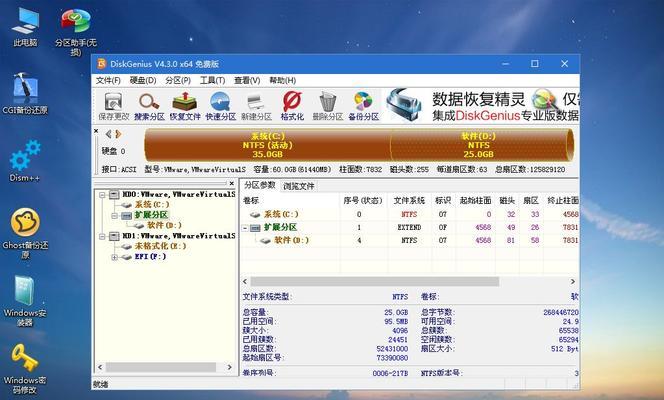Select 扩展分区 in the disk tree
Screen dimensions: 664x400
(x=151, y=215)
